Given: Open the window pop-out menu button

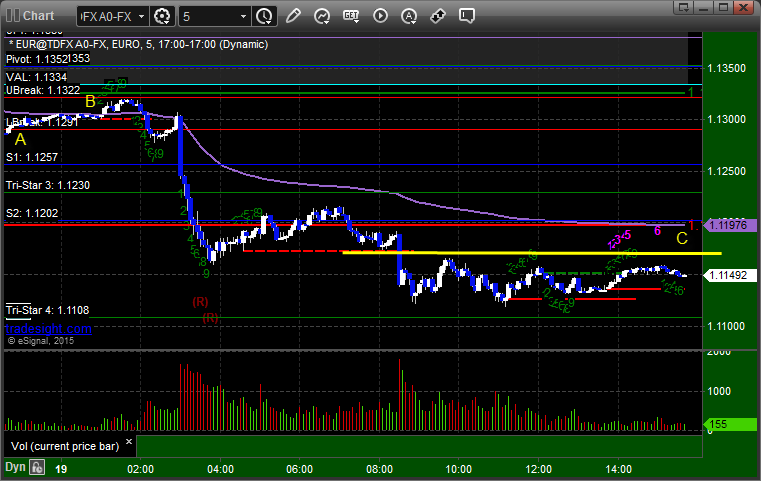Looking at the screenshot, I should pyautogui.click(x=684, y=7).
